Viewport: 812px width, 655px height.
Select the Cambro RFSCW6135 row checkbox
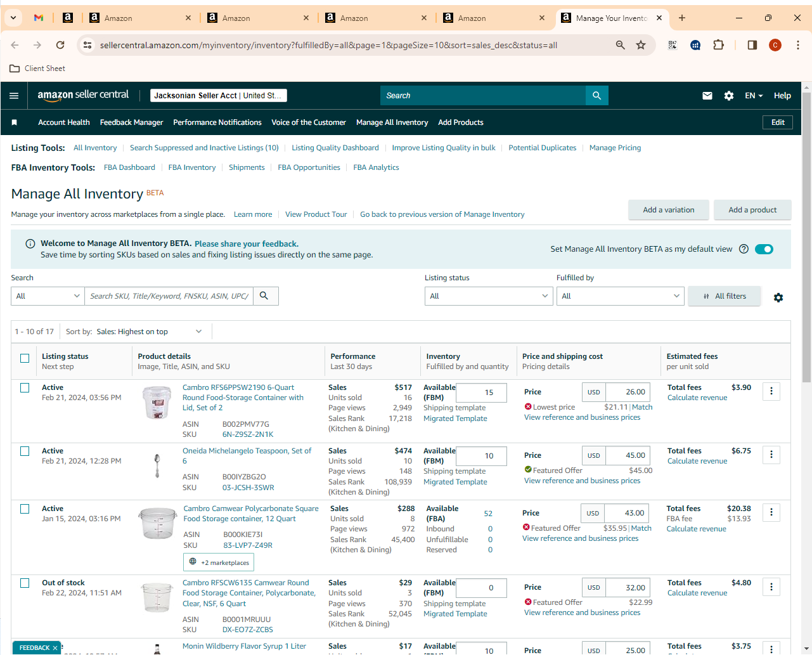coord(25,583)
